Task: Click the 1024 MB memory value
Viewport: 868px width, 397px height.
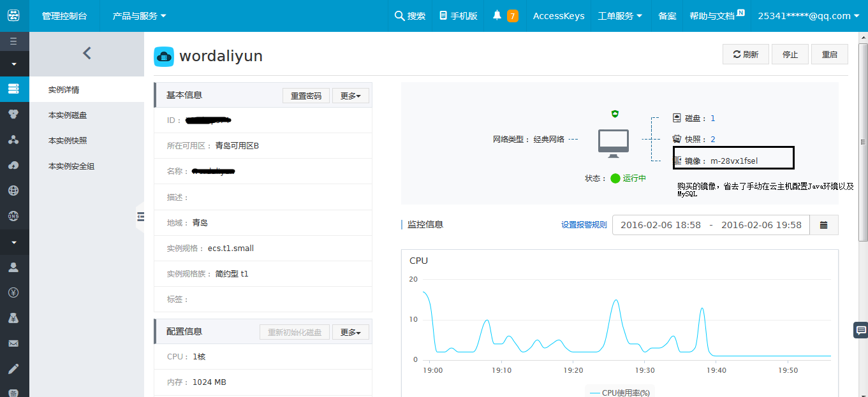Action: click(x=209, y=382)
